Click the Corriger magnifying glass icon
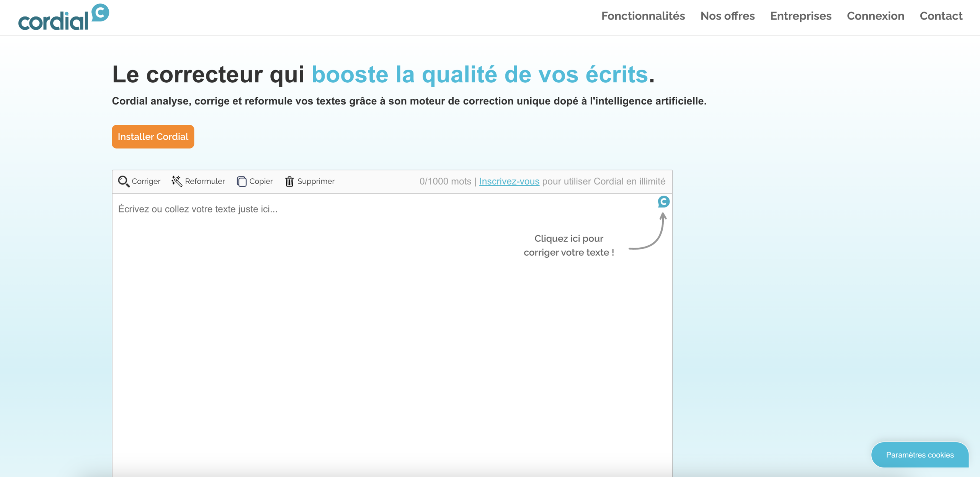980x477 pixels. point(123,181)
